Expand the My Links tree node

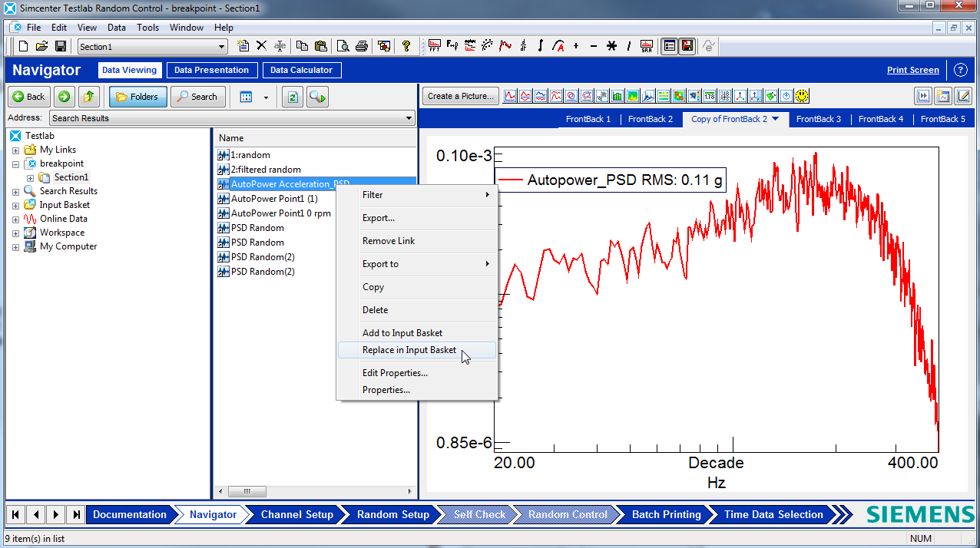[15, 150]
